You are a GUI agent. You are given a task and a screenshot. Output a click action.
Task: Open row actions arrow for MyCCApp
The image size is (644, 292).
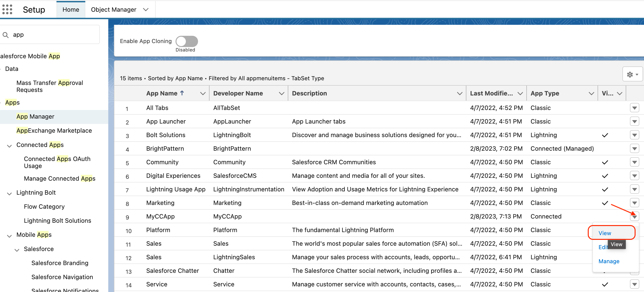click(634, 216)
